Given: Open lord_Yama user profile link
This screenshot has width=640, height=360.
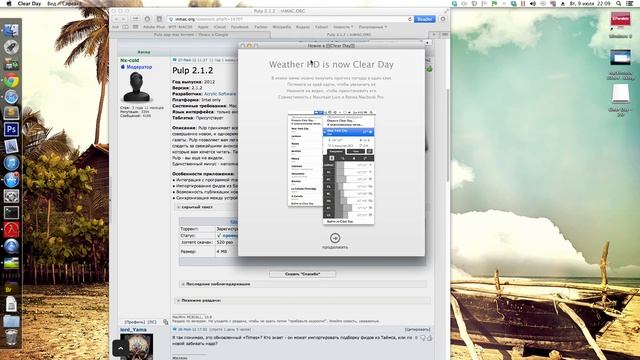Looking at the screenshot, I should tap(133, 329).
